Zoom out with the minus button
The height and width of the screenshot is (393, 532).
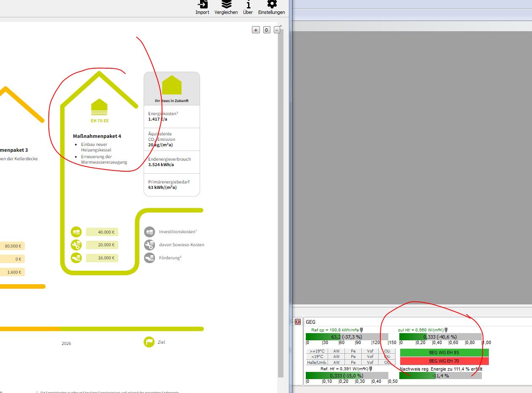277,30
